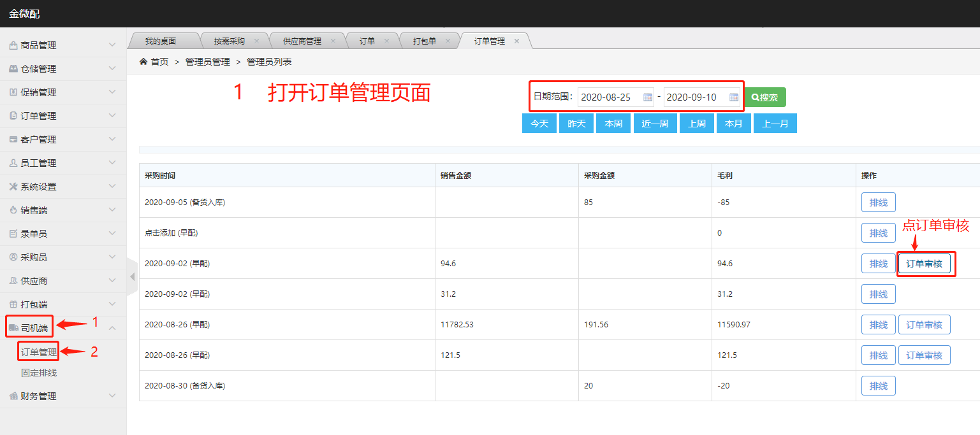Expand the 商品管理 sidebar menu
Screen dimensions: 980x435
click(112, 45)
